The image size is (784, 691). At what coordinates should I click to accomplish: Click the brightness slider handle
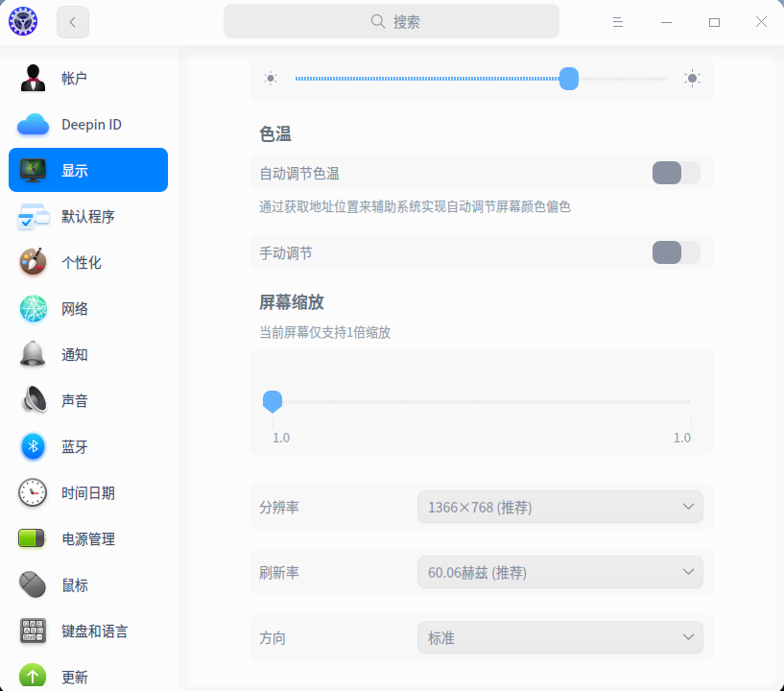pos(568,79)
